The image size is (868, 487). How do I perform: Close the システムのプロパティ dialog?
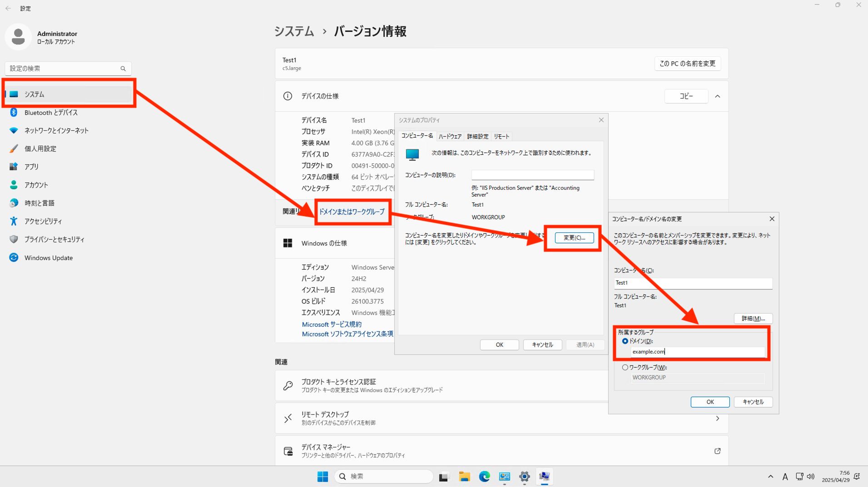click(601, 120)
